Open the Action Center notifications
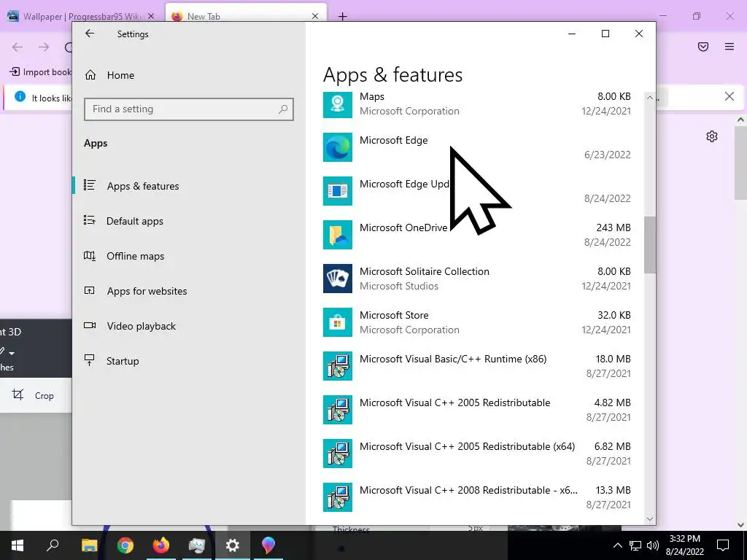This screenshot has width=747, height=560. (723, 545)
